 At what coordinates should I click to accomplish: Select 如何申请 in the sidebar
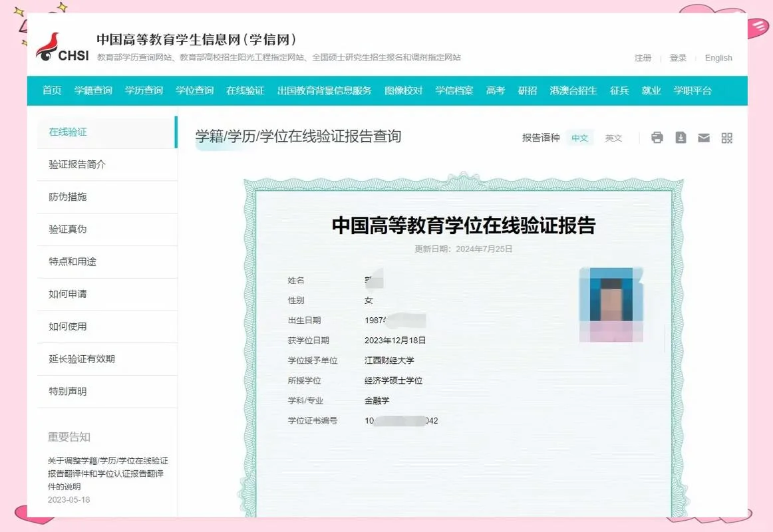coord(107,294)
